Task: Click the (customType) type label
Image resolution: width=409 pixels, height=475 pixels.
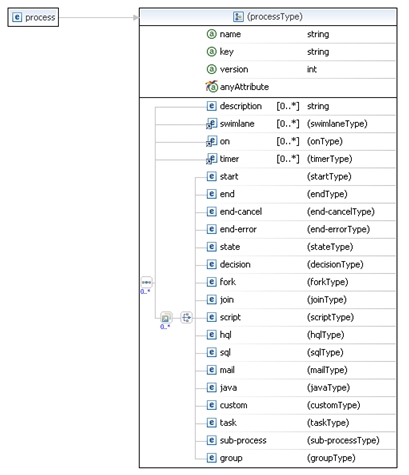Action: [333, 406]
